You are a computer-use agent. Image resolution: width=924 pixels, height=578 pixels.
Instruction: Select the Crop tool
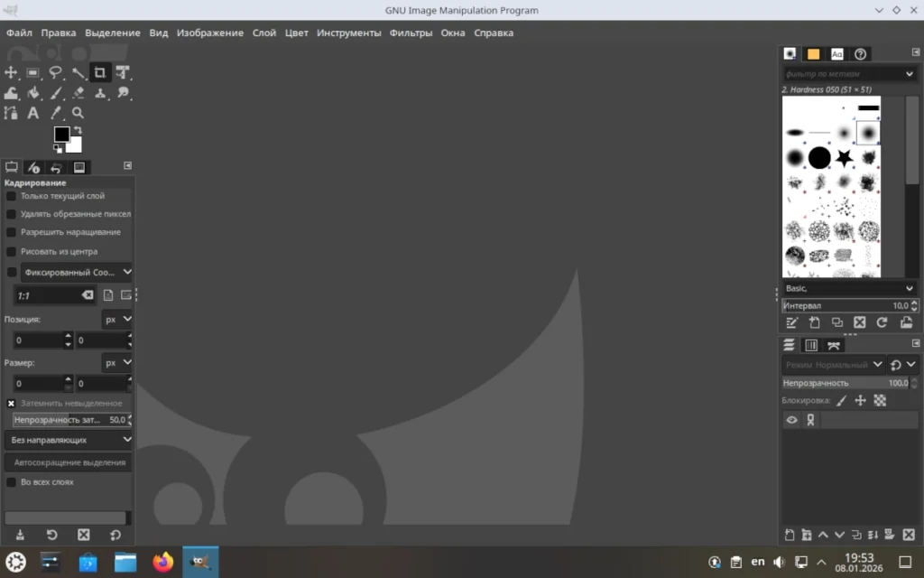[x=99, y=72]
